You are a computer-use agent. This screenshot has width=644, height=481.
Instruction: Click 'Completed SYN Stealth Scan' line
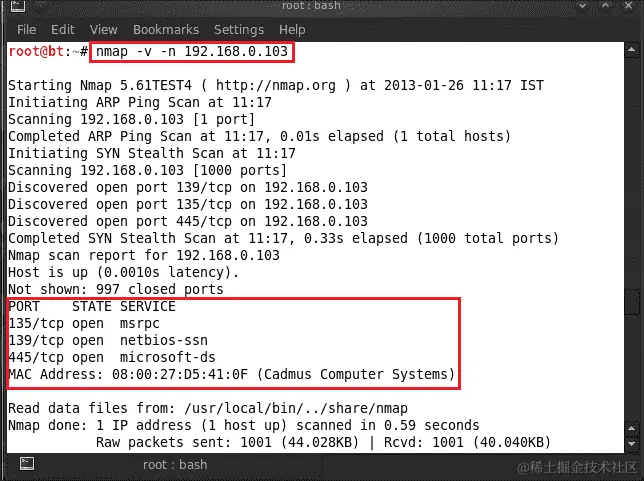(283, 238)
